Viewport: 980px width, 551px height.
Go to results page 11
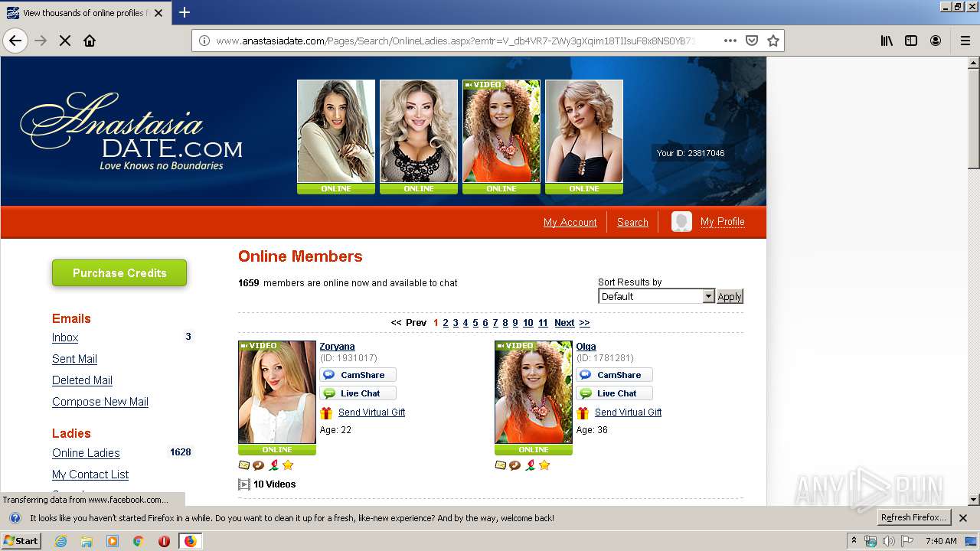[x=543, y=323]
